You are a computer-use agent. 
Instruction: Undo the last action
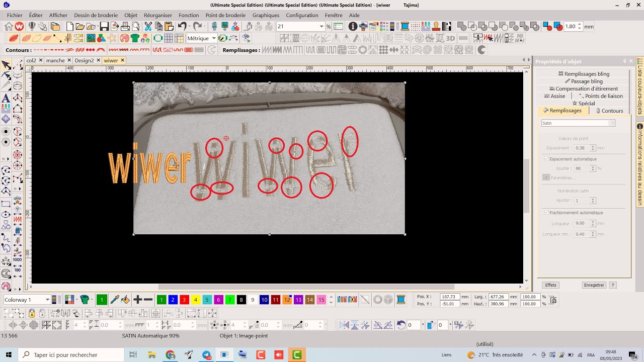click(x=182, y=27)
